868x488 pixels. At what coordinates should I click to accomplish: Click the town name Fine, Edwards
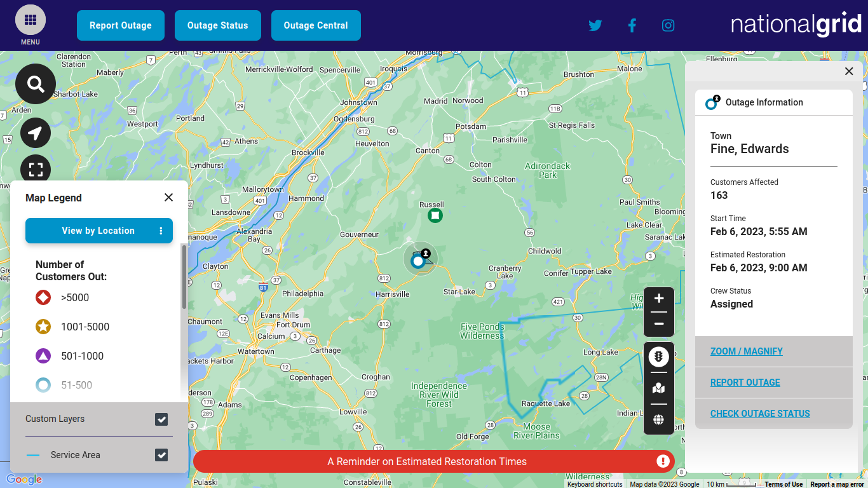tap(749, 149)
